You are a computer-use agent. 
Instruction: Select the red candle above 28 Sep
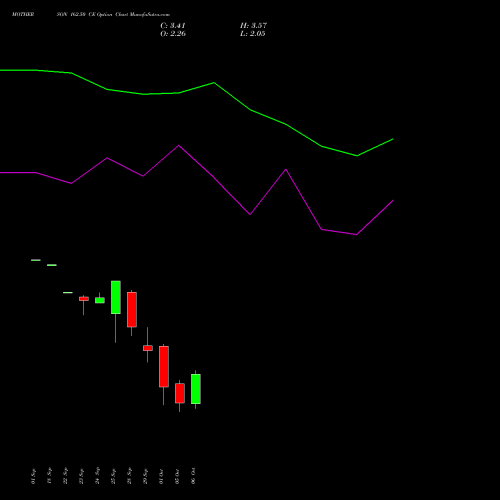pyautogui.click(x=132, y=309)
